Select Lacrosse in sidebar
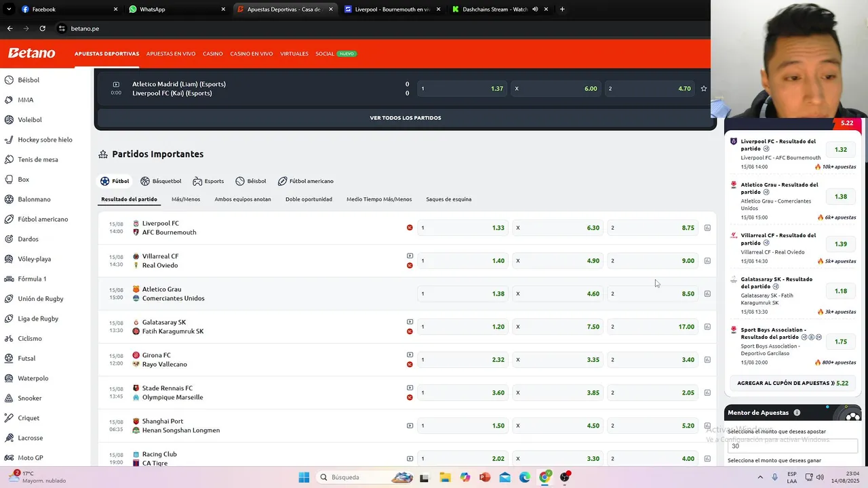868x488 pixels. click(31, 438)
